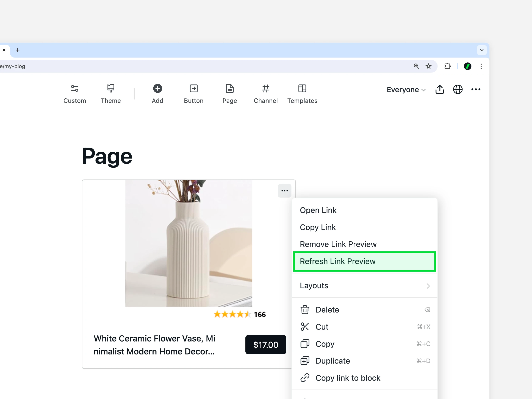Select Copy Link in context menu
This screenshot has width=532, height=399.
(365, 227)
